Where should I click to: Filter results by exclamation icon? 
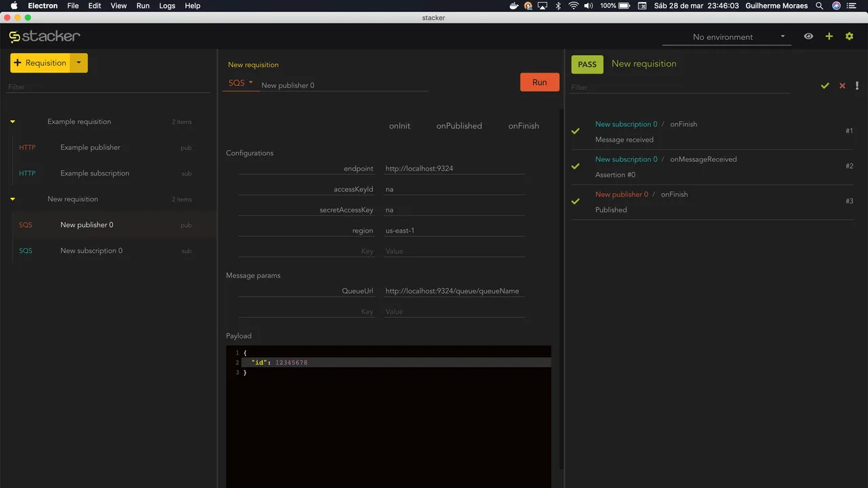pos(857,86)
